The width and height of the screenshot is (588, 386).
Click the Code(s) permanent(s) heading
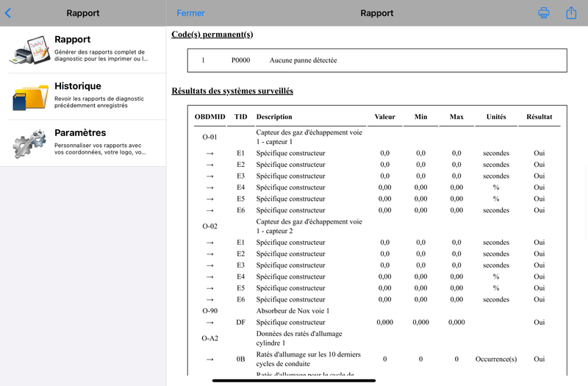[212, 35]
